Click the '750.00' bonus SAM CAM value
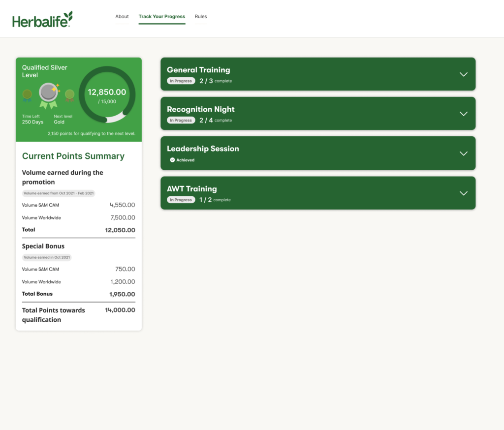 point(125,269)
